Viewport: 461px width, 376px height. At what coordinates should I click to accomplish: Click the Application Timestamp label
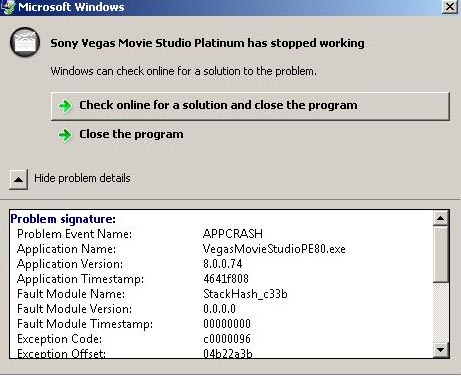click(80, 279)
